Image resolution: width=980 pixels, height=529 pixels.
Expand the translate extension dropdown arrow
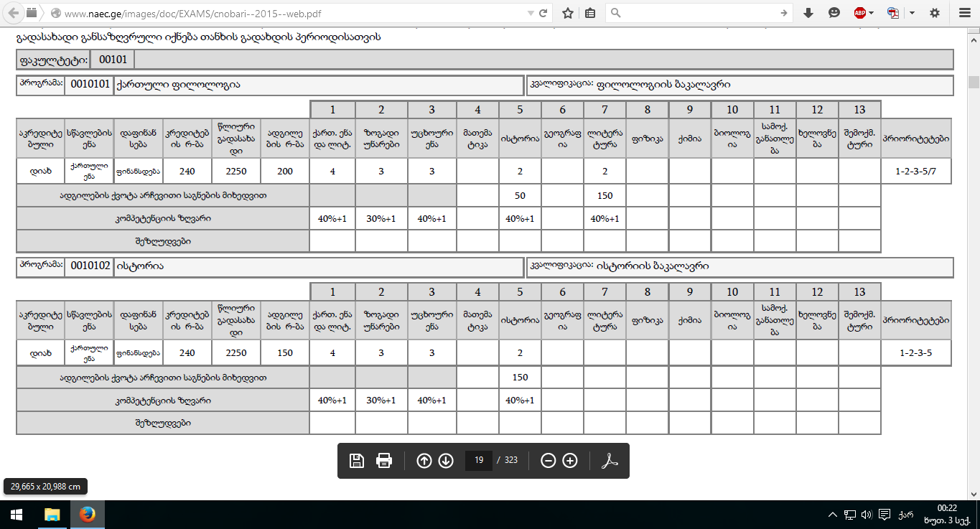pyautogui.click(x=913, y=13)
